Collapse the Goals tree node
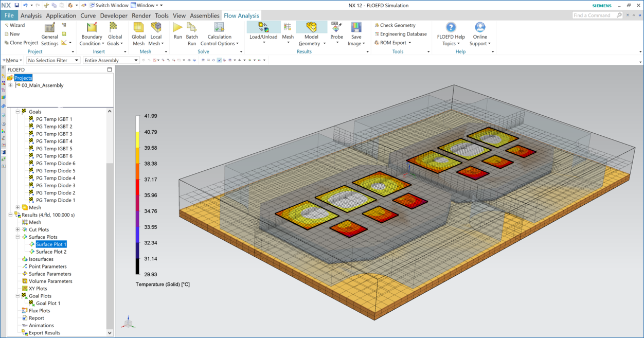 17,112
